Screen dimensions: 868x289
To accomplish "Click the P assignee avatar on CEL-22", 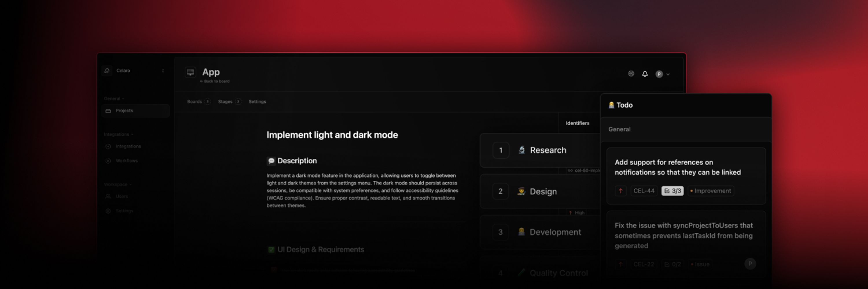I will (x=750, y=264).
